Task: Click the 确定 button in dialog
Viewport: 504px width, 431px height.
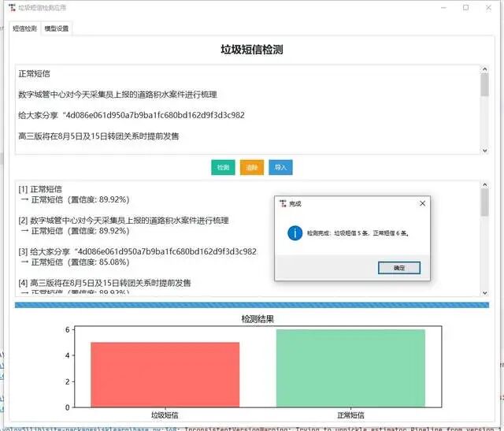Action: click(x=399, y=268)
